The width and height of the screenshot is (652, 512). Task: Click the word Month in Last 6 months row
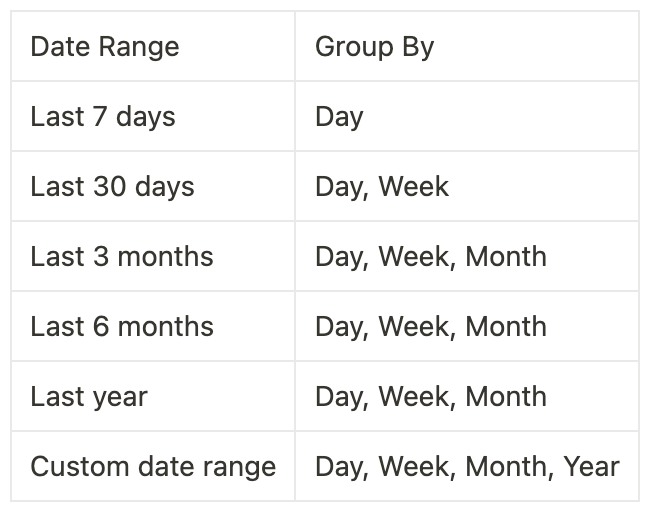pyautogui.click(x=506, y=327)
